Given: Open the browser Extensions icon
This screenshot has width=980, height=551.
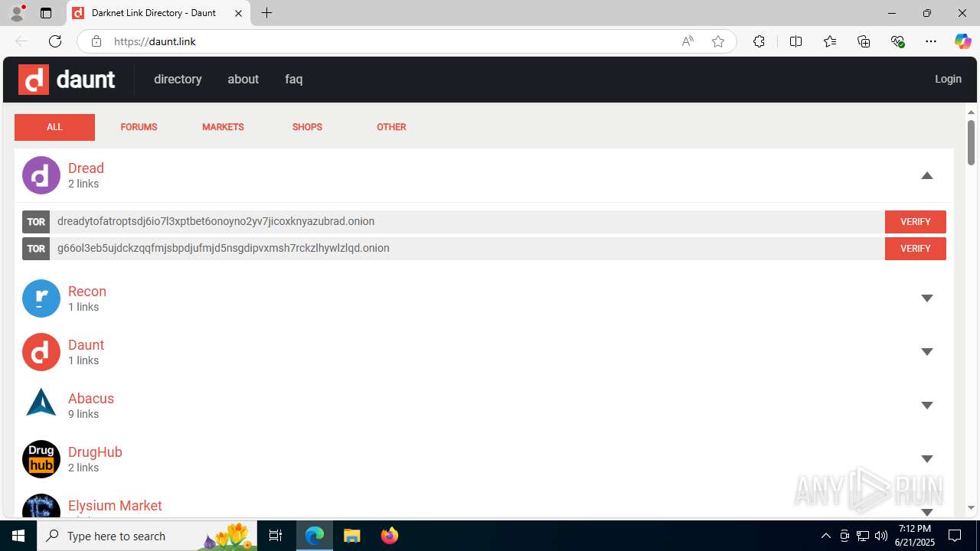Looking at the screenshot, I should coord(759,41).
